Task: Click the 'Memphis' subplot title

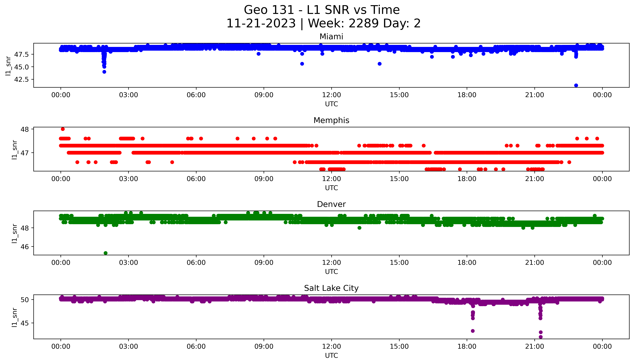Action: click(331, 120)
